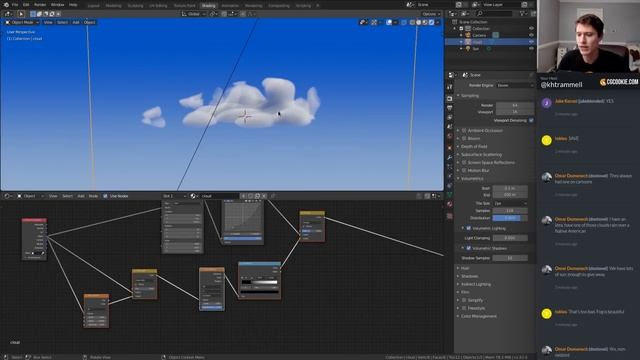Click the Shadow Samples field
The image size is (640, 360).
510,258
